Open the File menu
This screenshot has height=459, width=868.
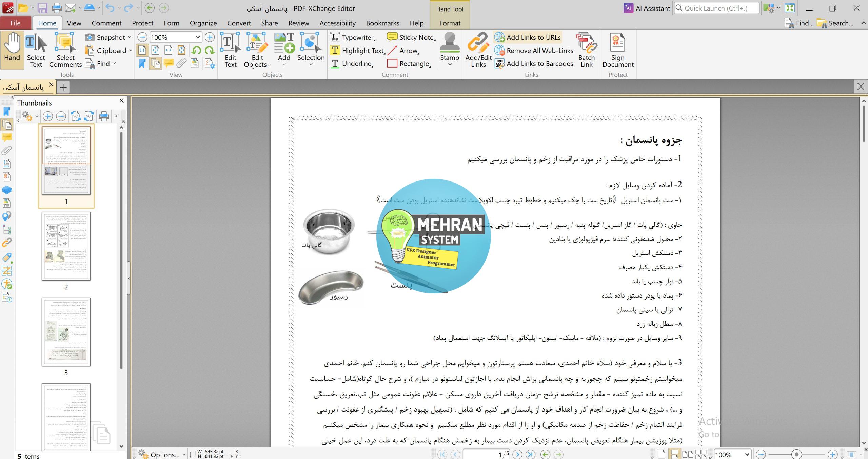(16, 23)
